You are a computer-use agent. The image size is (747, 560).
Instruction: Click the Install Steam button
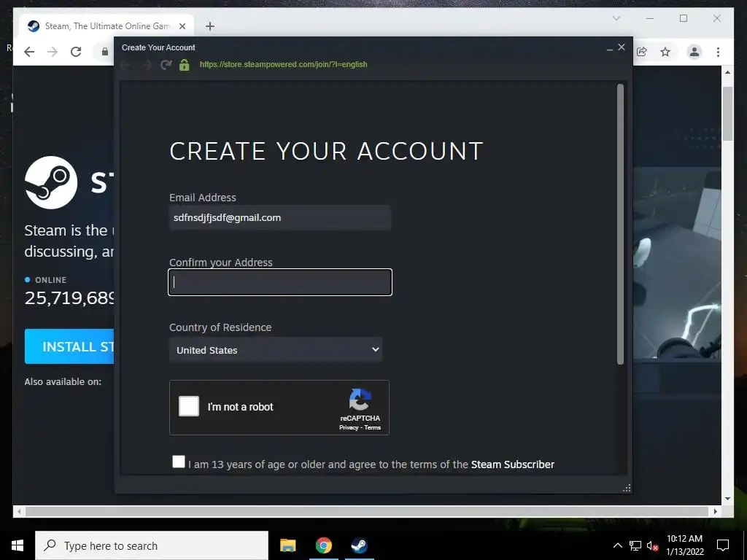69,346
